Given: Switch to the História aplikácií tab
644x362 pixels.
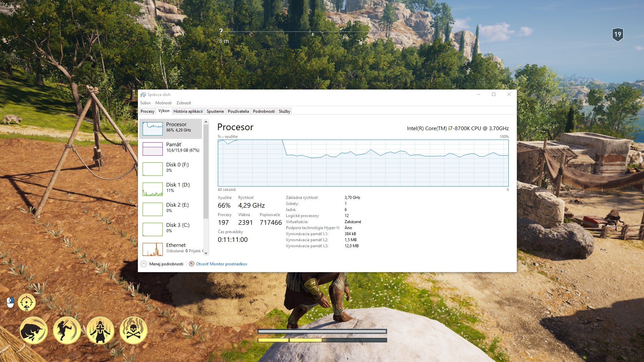Looking at the screenshot, I should [188, 111].
